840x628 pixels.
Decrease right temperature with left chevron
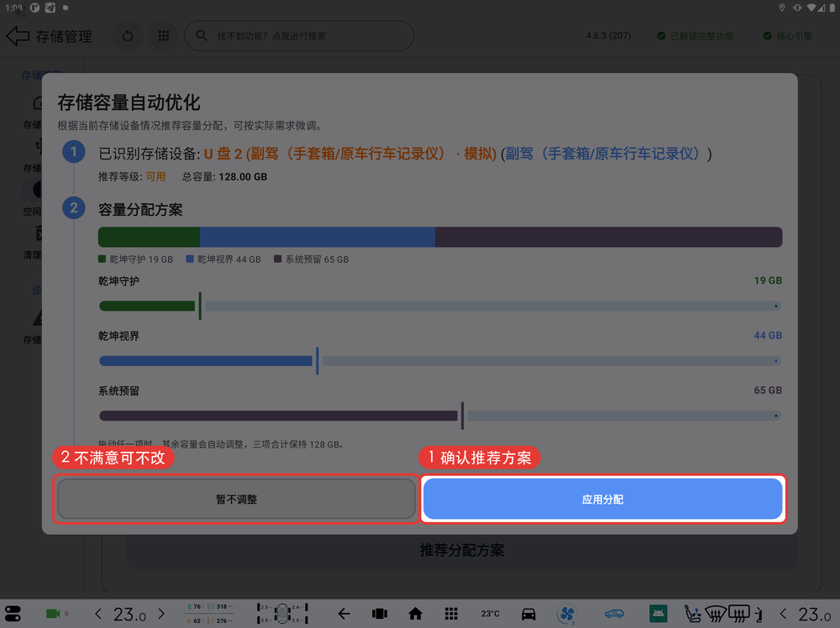pyautogui.click(x=784, y=614)
